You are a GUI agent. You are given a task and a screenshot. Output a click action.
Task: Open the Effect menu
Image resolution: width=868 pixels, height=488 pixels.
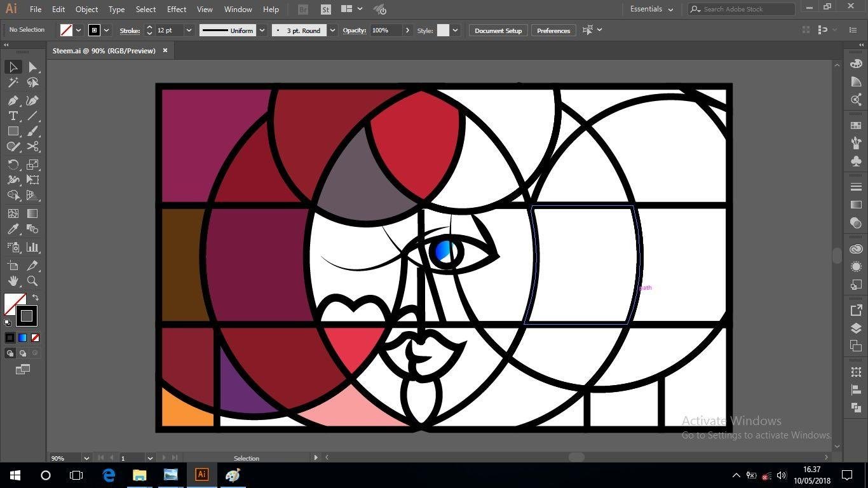tap(177, 10)
